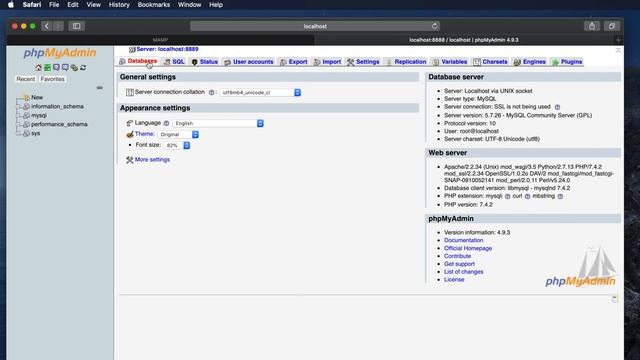Open the Engines tab
The height and width of the screenshot is (360, 640).
[530, 62]
